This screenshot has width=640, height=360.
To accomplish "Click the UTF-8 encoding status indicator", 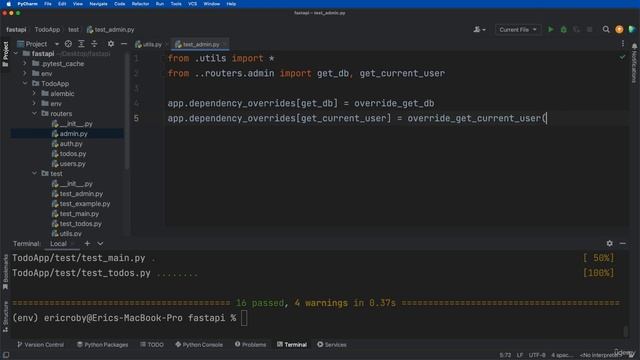I will [x=537, y=355].
